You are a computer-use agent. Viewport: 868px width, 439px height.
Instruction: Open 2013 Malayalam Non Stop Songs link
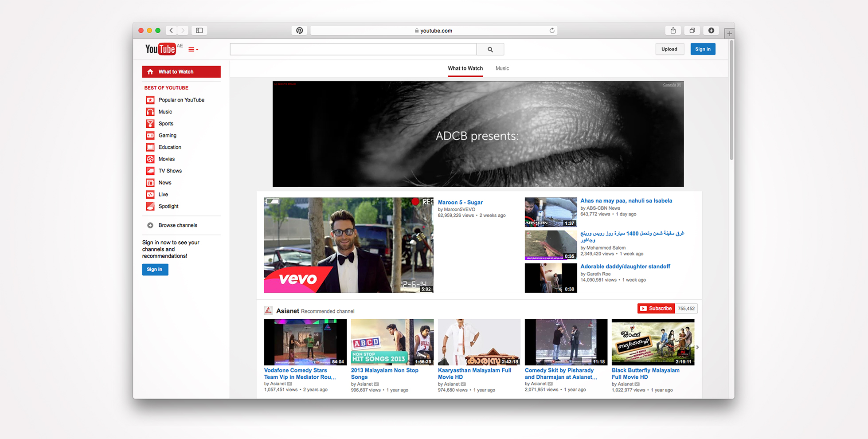click(385, 374)
